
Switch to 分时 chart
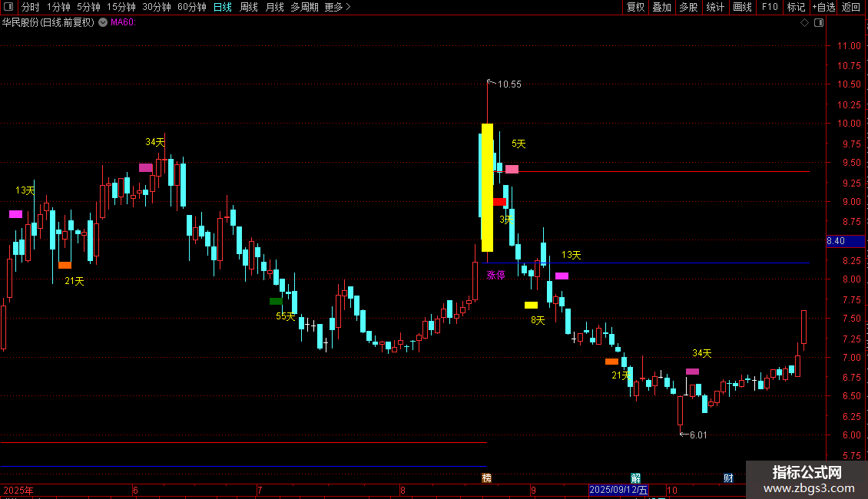(x=31, y=7)
